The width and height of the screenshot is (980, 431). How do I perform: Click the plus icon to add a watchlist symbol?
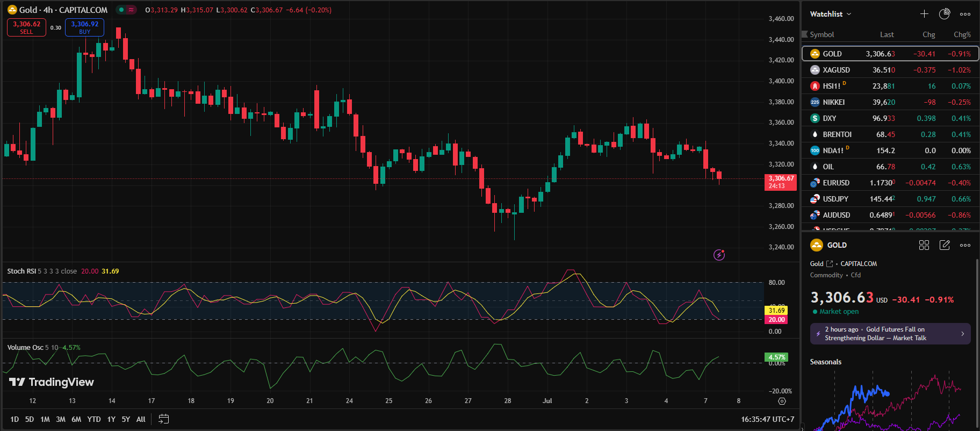pyautogui.click(x=924, y=14)
